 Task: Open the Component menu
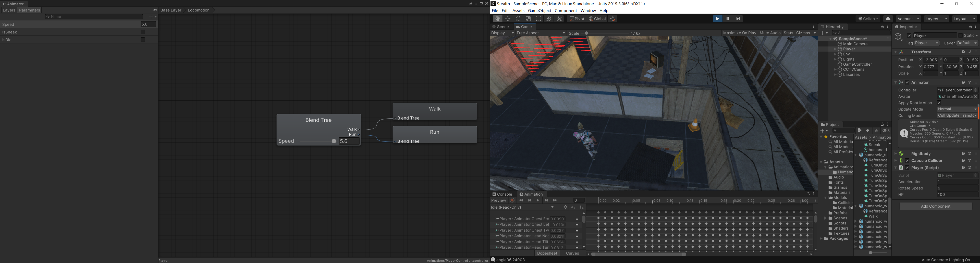click(x=566, y=11)
